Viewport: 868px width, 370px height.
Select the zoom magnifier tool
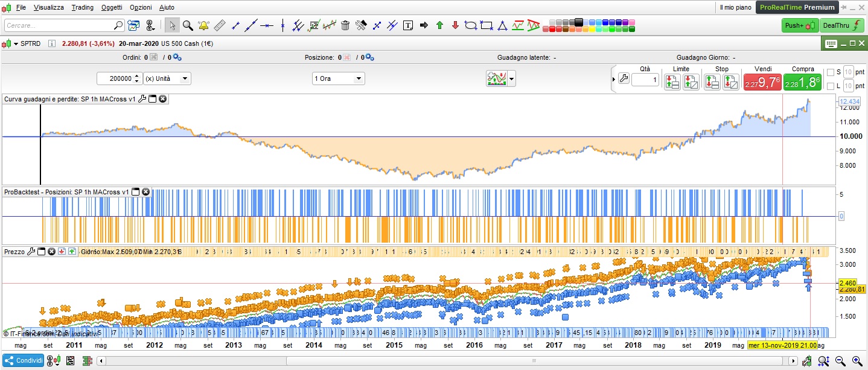click(x=188, y=25)
